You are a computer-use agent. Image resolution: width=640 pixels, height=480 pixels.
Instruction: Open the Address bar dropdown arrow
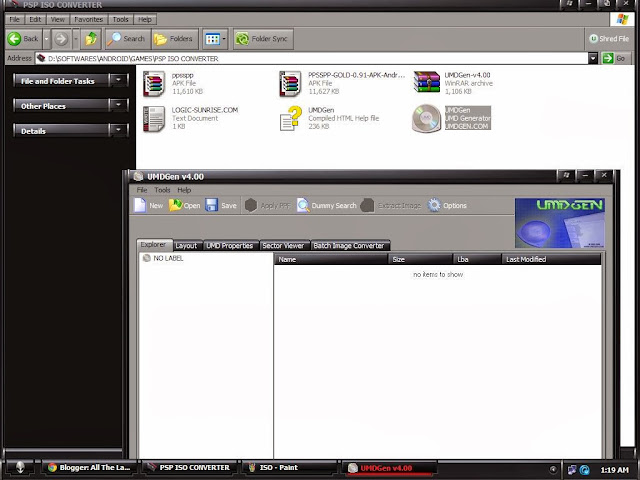pyautogui.click(x=593, y=58)
